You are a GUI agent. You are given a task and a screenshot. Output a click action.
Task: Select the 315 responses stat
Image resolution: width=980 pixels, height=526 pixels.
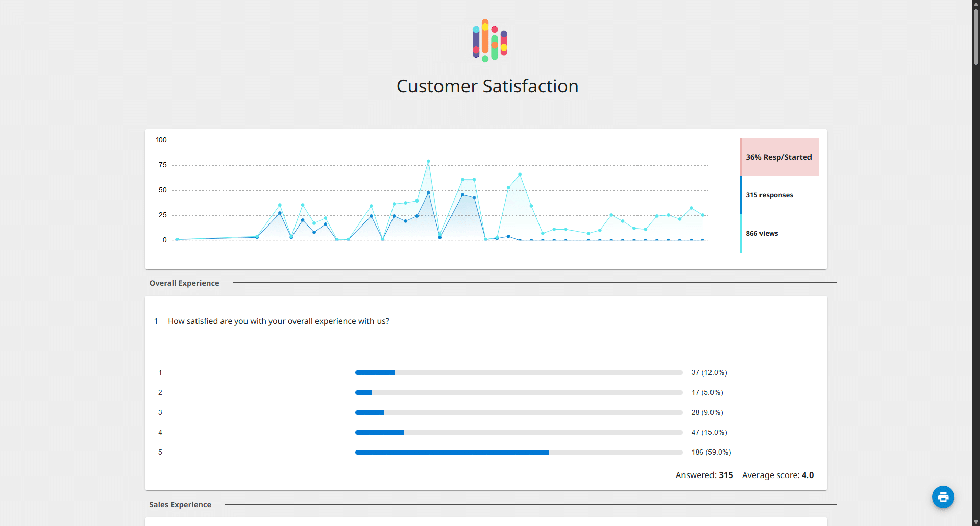[769, 195]
